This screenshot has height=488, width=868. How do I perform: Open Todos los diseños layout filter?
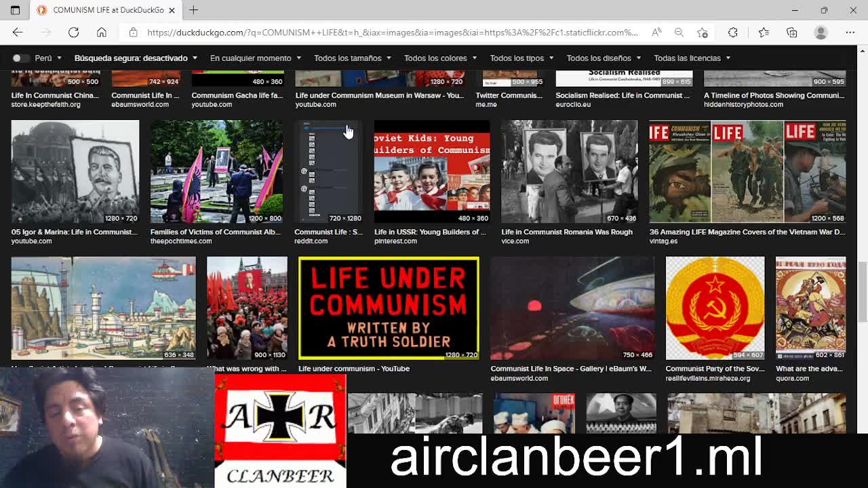point(604,58)
